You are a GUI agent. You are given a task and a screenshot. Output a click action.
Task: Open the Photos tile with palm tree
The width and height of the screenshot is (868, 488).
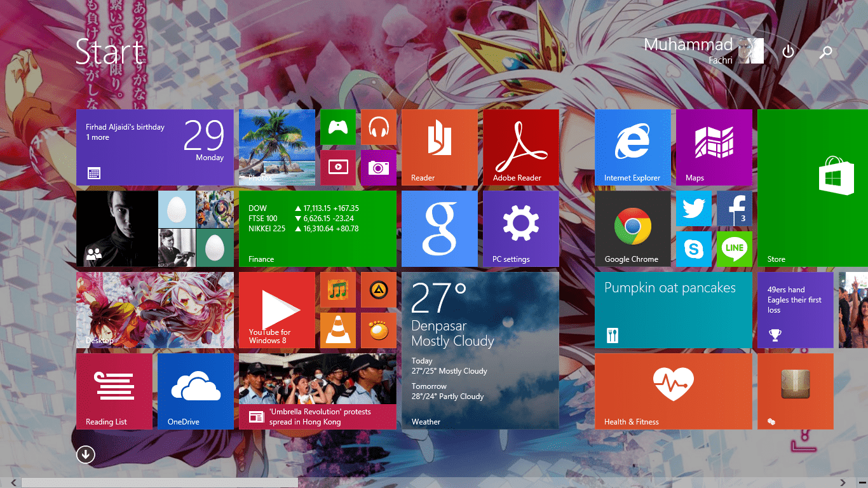pos(276,147)
